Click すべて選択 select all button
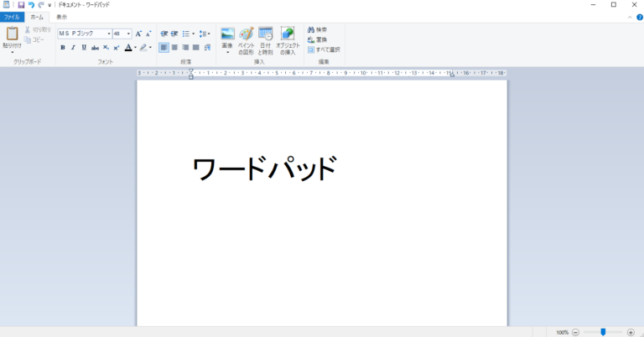Viewport: 644px width, 337px height. click(x=324, y=49)
